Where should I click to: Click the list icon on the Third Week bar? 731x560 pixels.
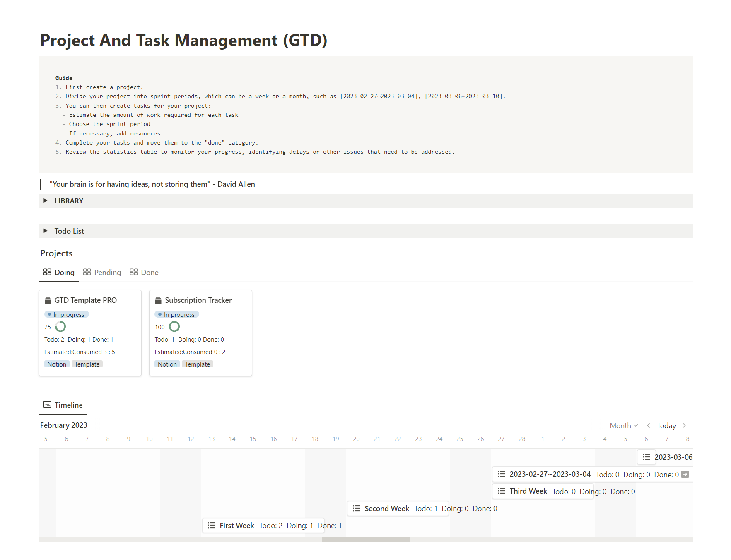[x=501, y=491]
